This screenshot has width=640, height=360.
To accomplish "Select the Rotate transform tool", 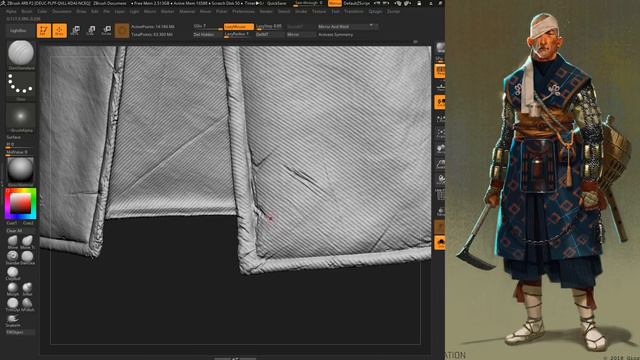I will (x=107, y=31).
